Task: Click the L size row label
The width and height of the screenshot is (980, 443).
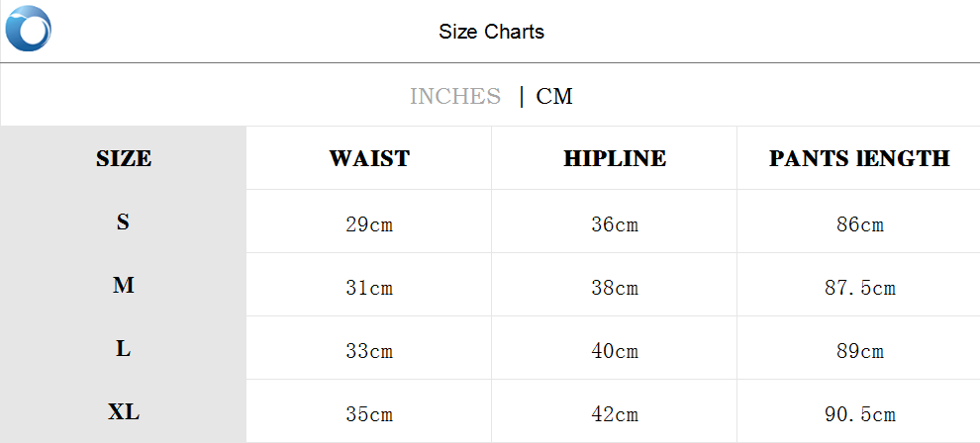Action: click(x=123, y=349)
